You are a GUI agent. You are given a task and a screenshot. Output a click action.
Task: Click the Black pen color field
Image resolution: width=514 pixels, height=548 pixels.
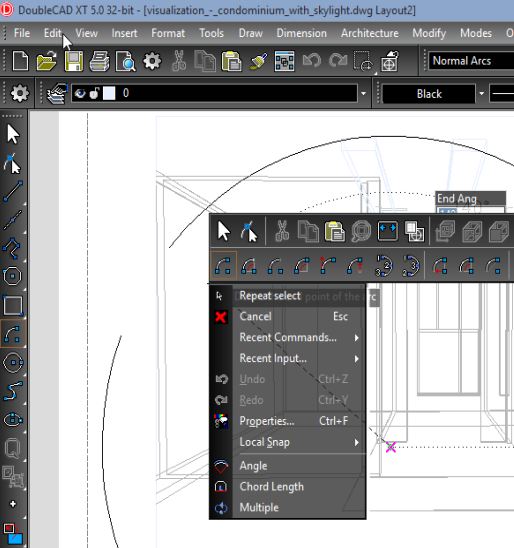click(429, 94)
